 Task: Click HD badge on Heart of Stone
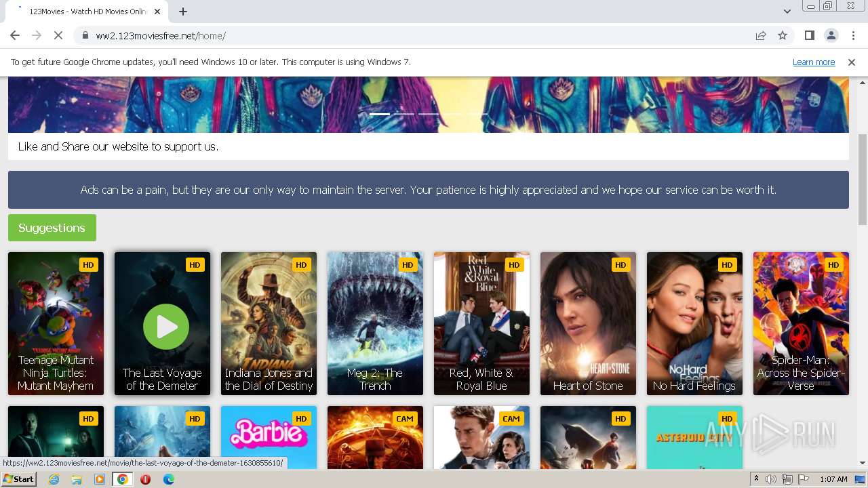coord(620,265)
